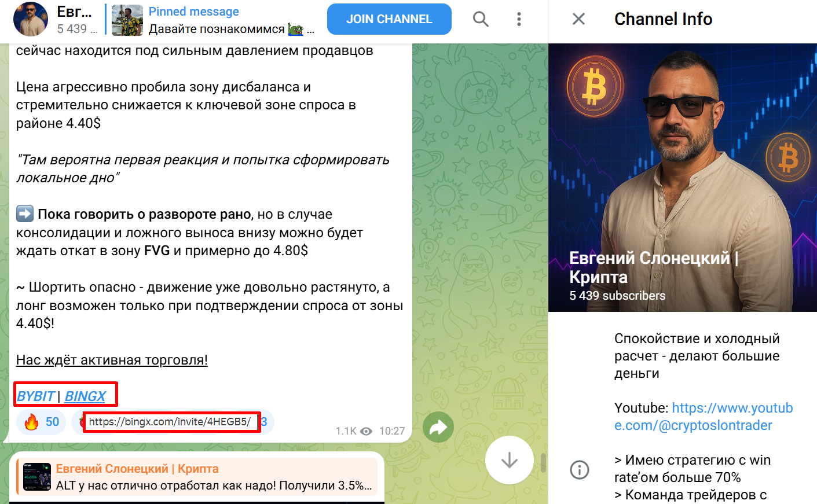The height and width of the screenshot is (504, 817).
Task: Open the BYBIT link in the message
Action: click(x=36, y=396)
